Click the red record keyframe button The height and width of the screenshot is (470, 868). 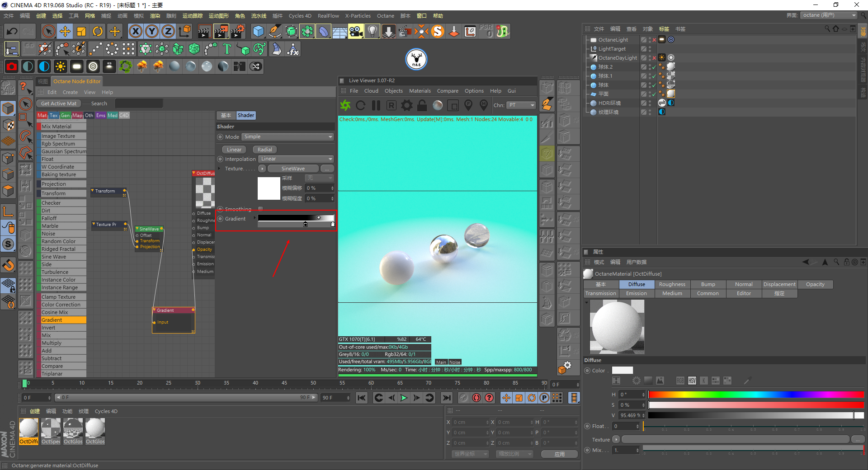click(x=476, y=398)
